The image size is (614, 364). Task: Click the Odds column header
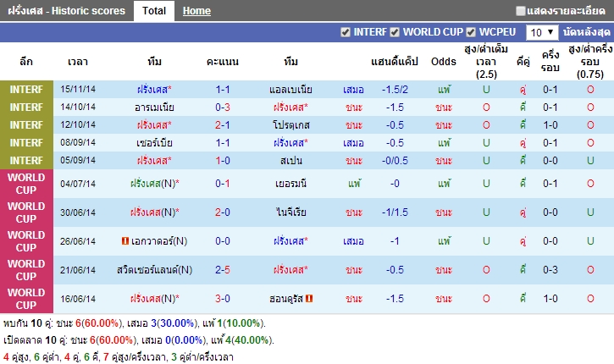444,62
